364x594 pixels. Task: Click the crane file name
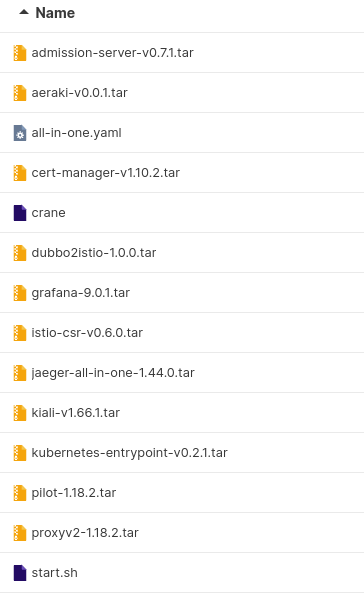[x=48, y=213]
